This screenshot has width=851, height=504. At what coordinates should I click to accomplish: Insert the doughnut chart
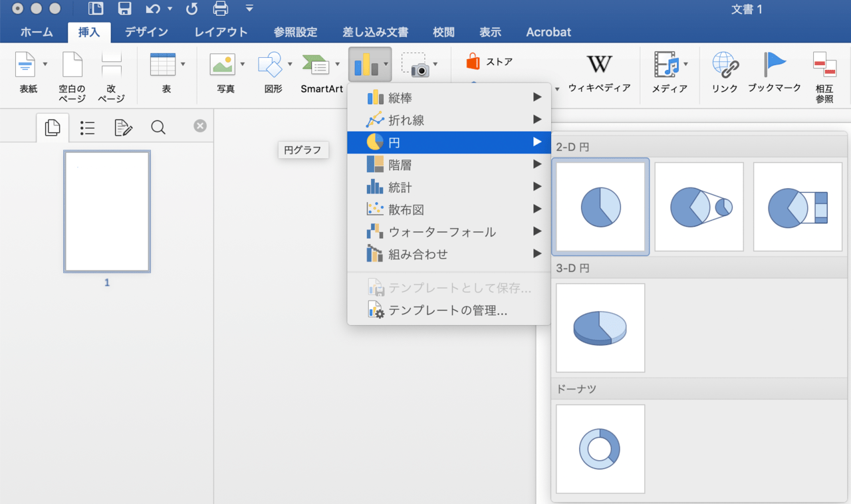pos(600,449)
